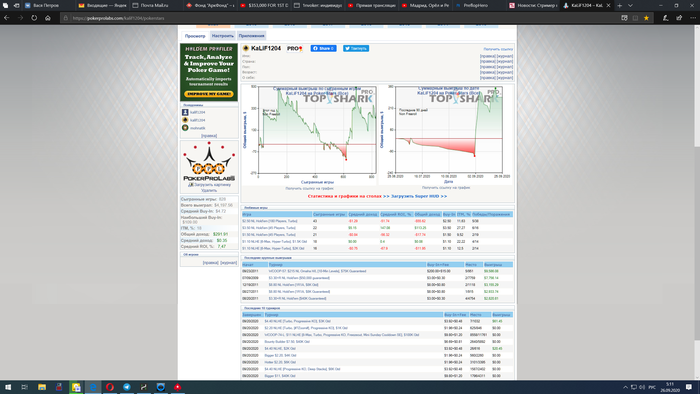Select the Просмотр page tab
The width and height of the screenshot is (700, 394).
[x=195, y=36]
